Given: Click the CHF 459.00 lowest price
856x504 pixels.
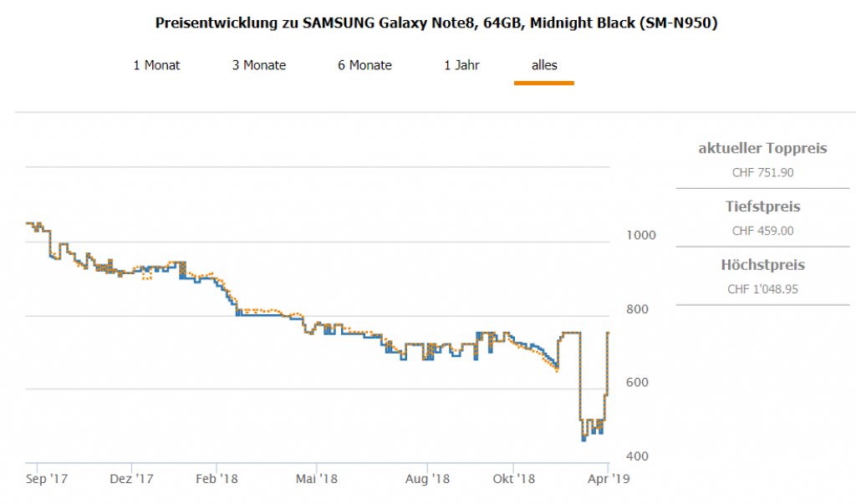Looking at the screenshot, I should (762, 231).
